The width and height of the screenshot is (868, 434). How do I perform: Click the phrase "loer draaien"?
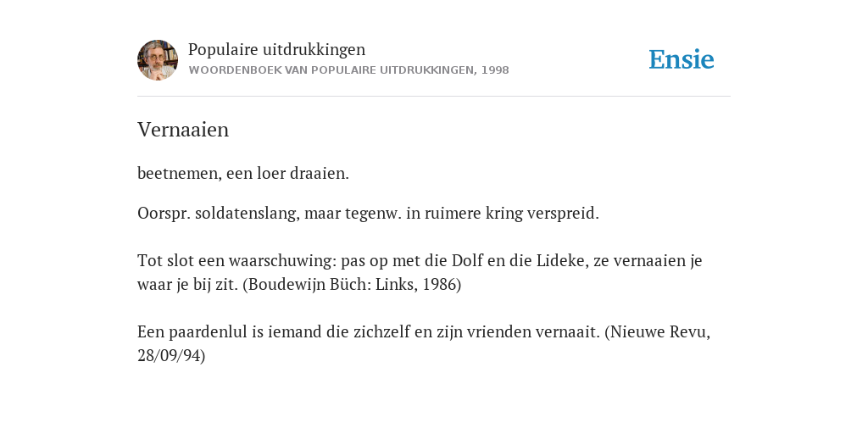point(301,173)
